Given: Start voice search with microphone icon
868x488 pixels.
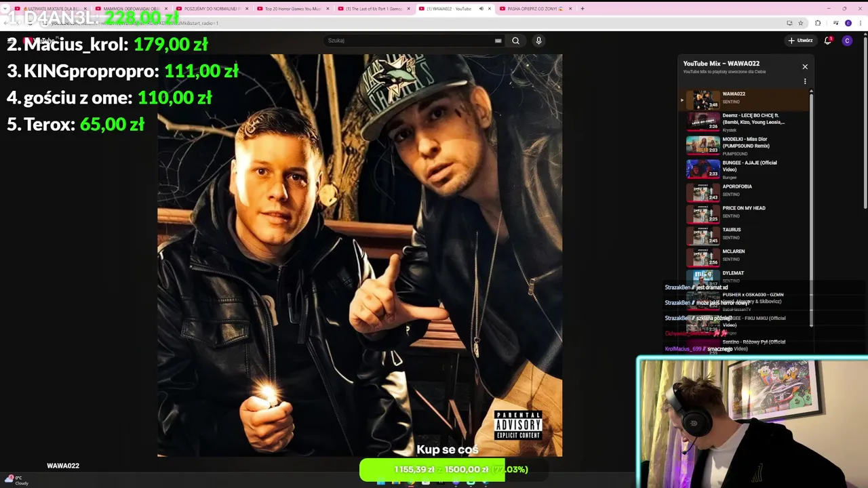Looking at the screenshot, I should tap(539, 41).
